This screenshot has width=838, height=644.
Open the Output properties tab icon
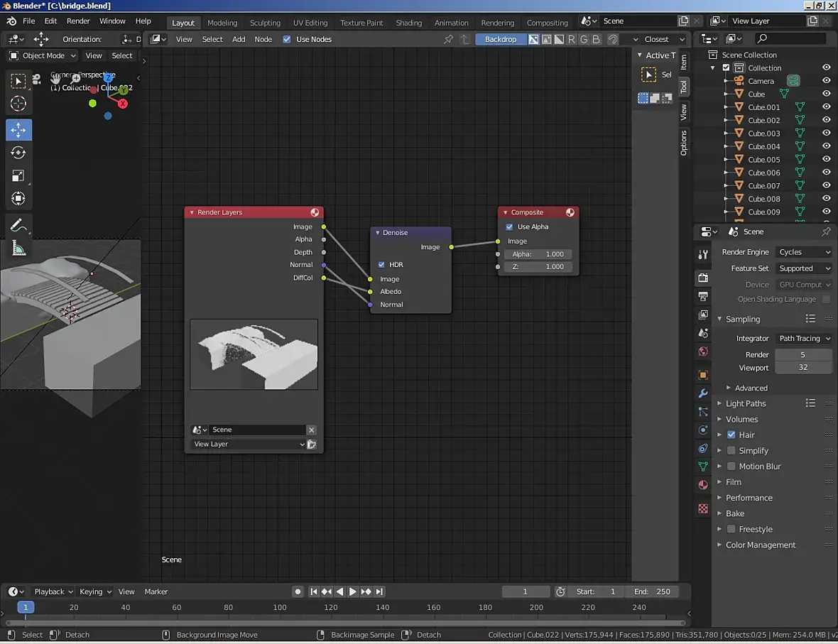[x=703, y=296]
